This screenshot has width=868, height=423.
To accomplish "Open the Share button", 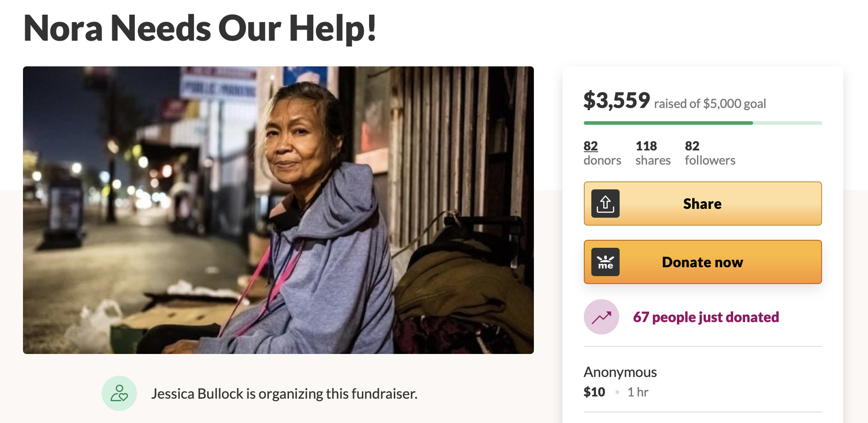I will click(703, 204).
